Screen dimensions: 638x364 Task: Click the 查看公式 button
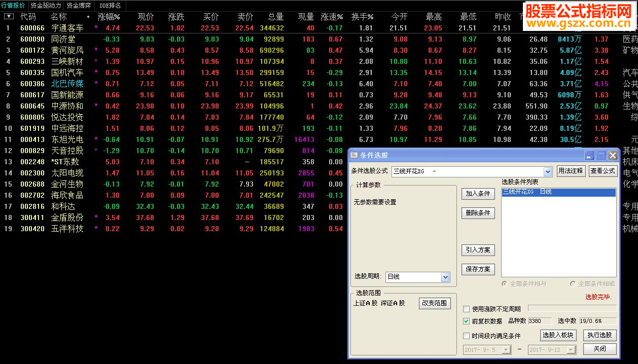click(602, 171)
